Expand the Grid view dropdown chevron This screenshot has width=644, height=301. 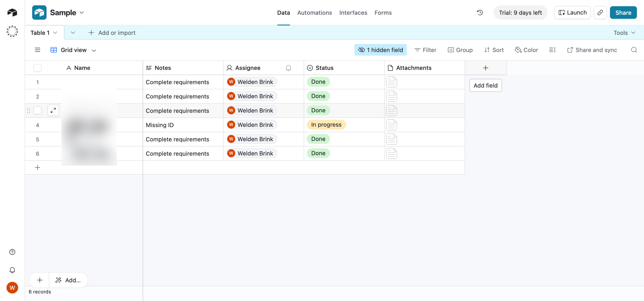[94, 51]
